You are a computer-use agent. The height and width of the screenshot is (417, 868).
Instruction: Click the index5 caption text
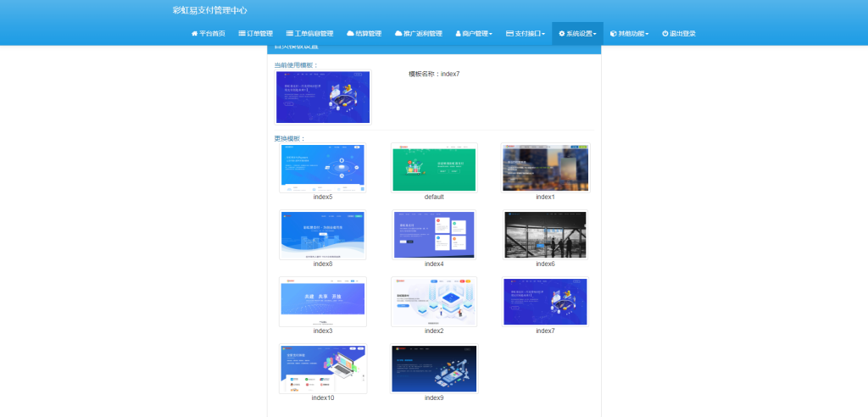(x=323, y=197)
